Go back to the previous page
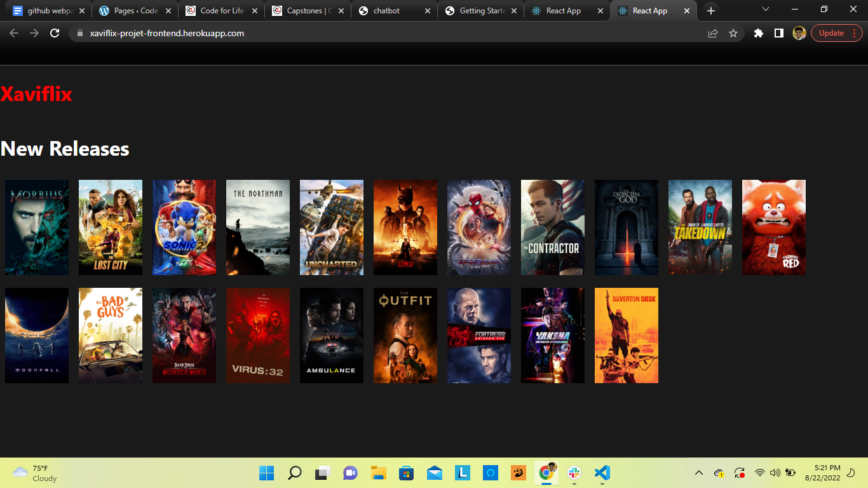Image resolution: width=868 pixels, height=488 pixels. tap(14, 33)
